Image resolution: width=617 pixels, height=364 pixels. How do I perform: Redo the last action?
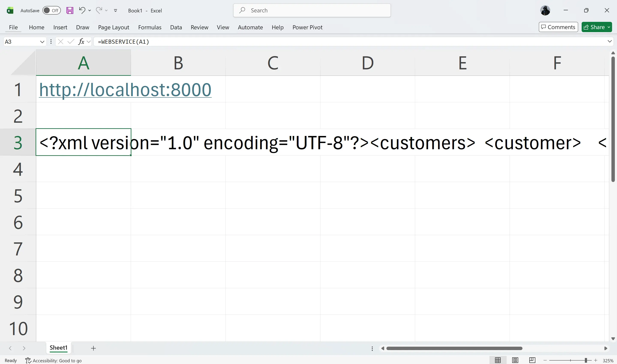(99, 10)
